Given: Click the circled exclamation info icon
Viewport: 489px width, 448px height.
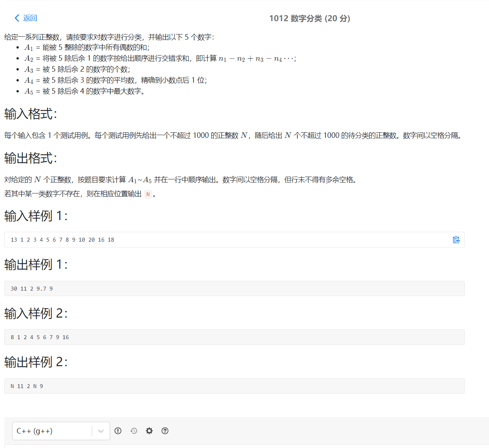Looking at the screenshot, I should tap(118, 431).
